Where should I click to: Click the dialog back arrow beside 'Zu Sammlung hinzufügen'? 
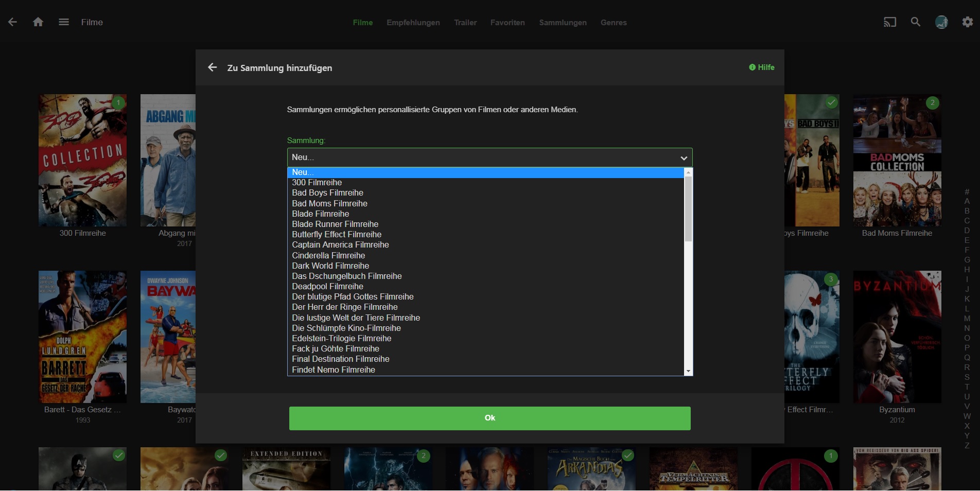point(212,67)
